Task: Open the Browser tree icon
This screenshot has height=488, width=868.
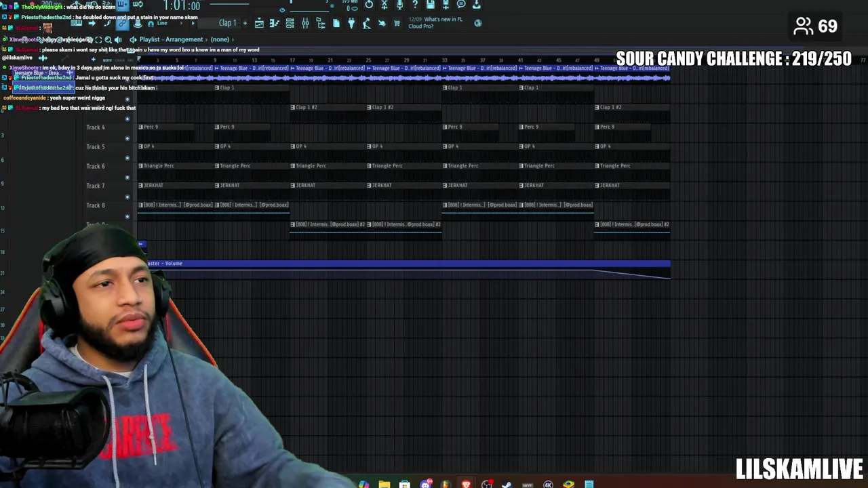Action: pos(320,23)
